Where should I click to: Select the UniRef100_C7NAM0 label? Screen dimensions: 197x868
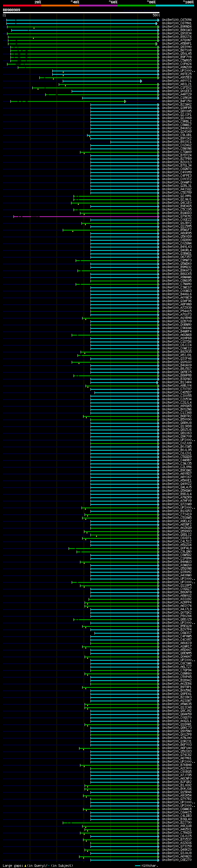click(x=177, y=284)
